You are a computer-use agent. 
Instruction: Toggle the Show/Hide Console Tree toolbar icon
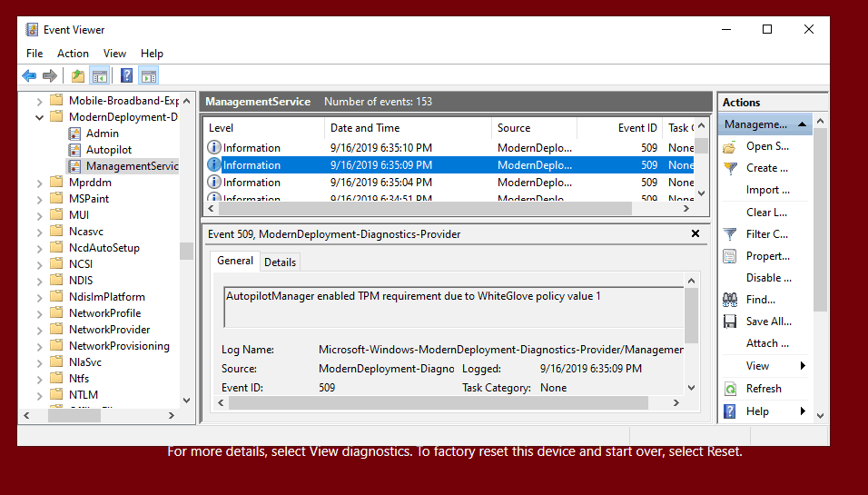pos(100,75)
